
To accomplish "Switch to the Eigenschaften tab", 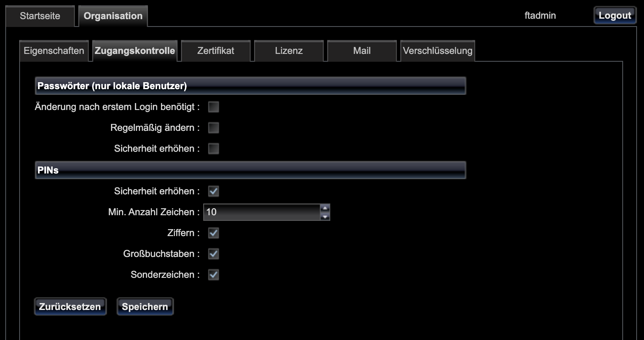I will 54,51.
